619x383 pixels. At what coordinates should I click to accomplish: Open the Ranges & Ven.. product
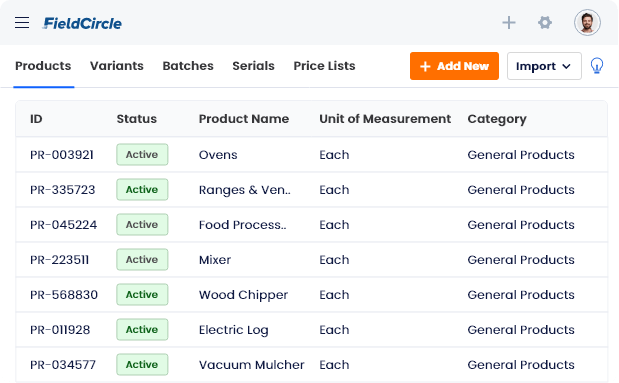click(x=244, y=190)
